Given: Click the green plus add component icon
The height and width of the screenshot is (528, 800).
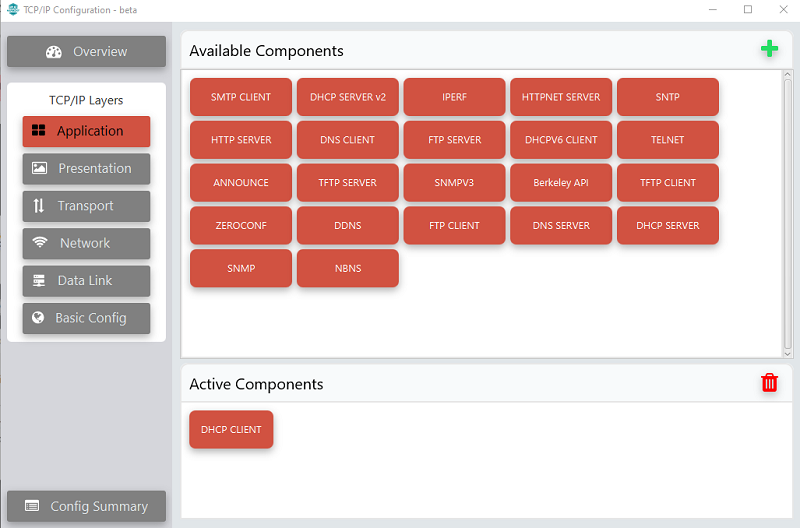Looking at the screenshot, I should (769, 49).
